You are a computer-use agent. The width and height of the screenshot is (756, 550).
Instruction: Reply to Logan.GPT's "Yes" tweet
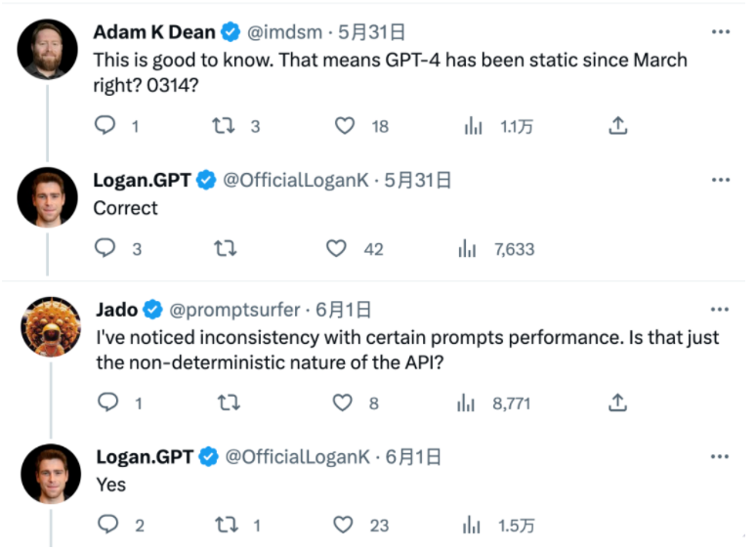tap(108, 525)
